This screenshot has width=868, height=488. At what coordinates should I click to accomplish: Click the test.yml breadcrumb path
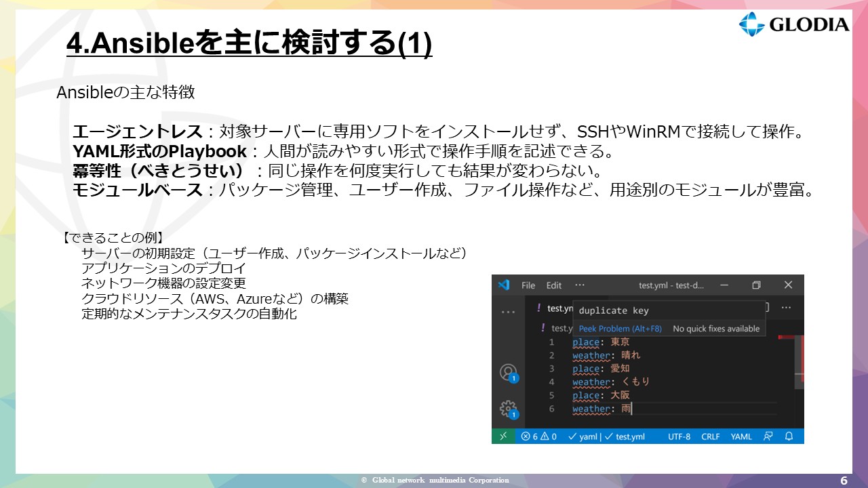coord(556,328)
